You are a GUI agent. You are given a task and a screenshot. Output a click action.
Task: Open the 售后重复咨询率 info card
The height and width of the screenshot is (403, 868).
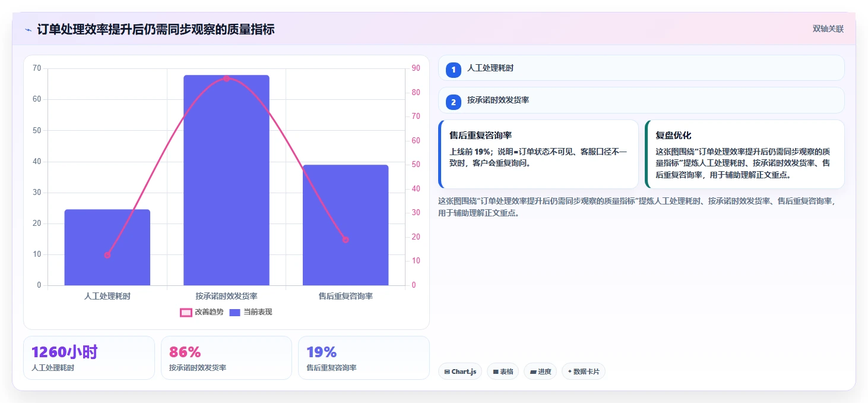538,154
